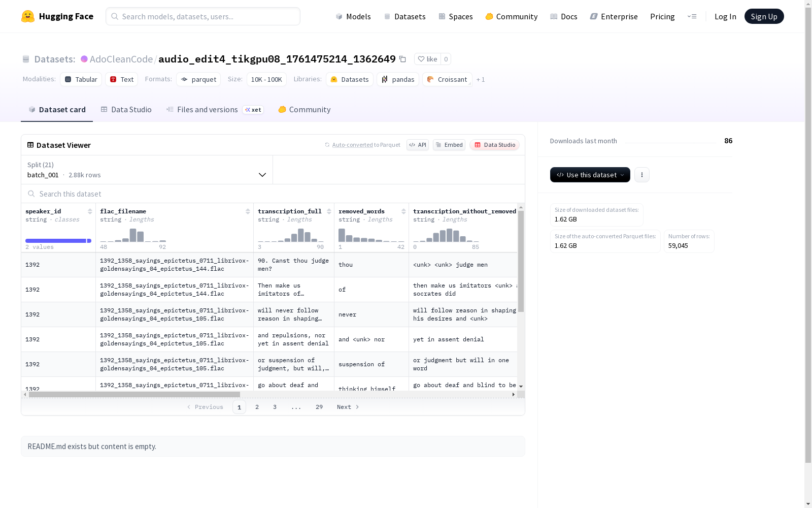
Task: Click the Datasets breadcrumb icon
Action: point(26,59)
